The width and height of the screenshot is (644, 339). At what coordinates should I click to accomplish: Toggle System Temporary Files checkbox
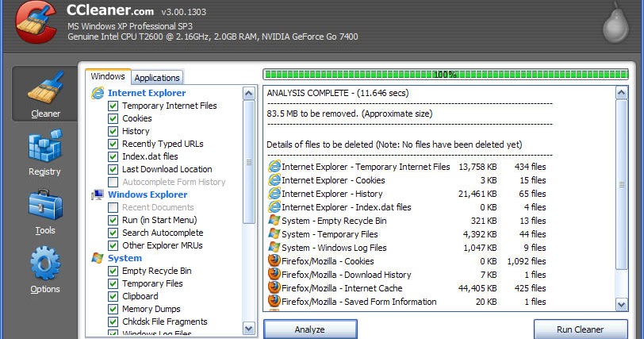point(113,284)
